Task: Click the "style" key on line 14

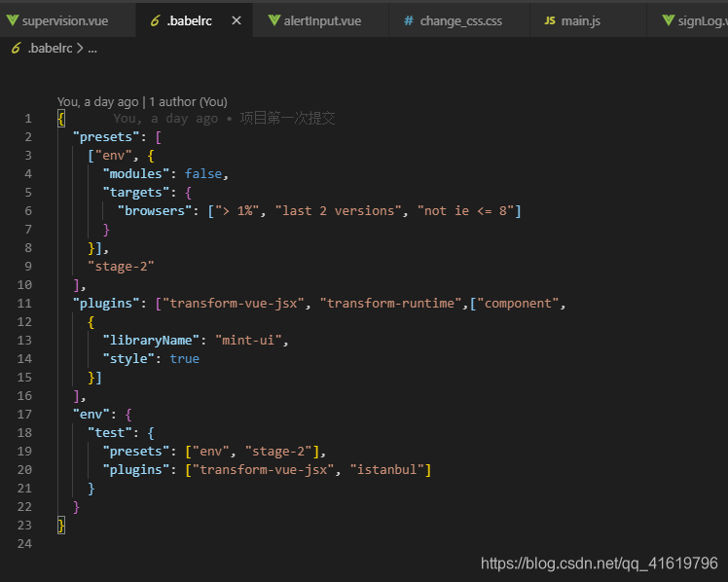Action: pos(128,359)
